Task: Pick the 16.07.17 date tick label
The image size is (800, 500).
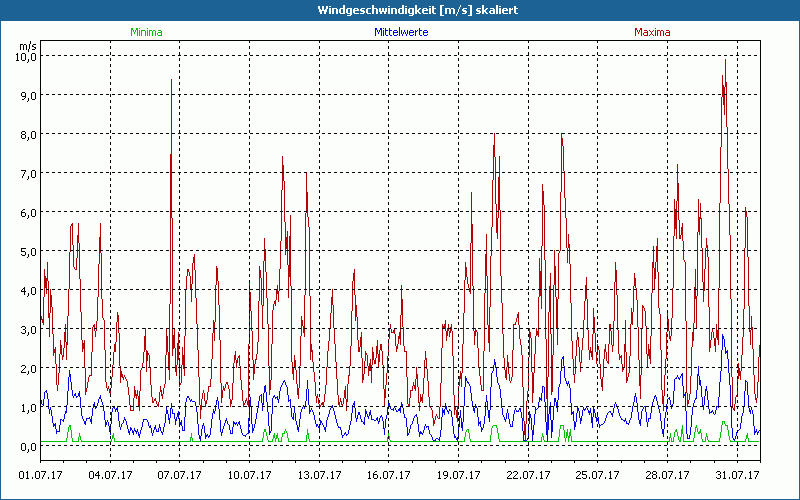Action: pos(389,475)
